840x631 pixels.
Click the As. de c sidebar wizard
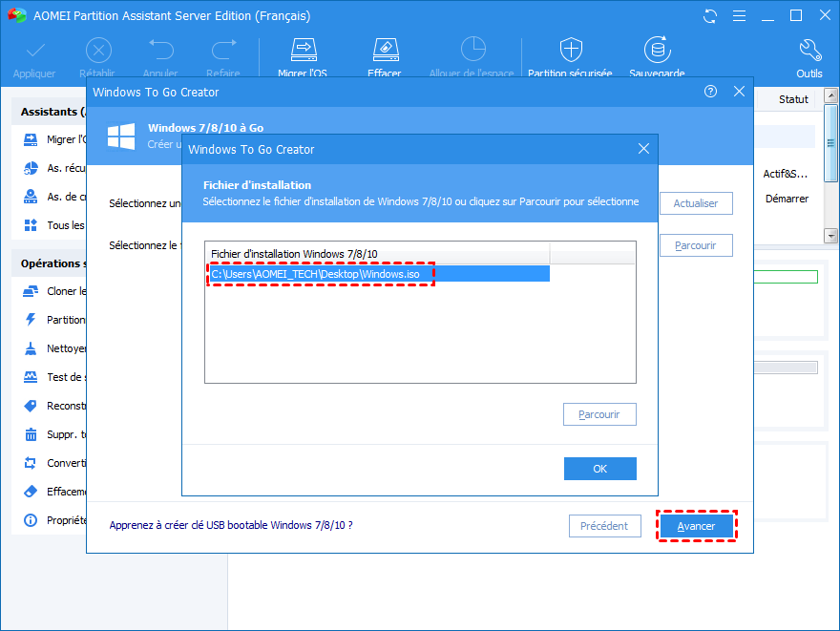(54, 197)
